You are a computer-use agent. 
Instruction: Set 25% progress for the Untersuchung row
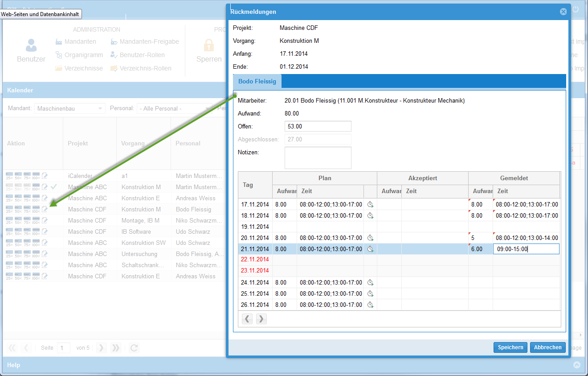[x=9, y=254]
